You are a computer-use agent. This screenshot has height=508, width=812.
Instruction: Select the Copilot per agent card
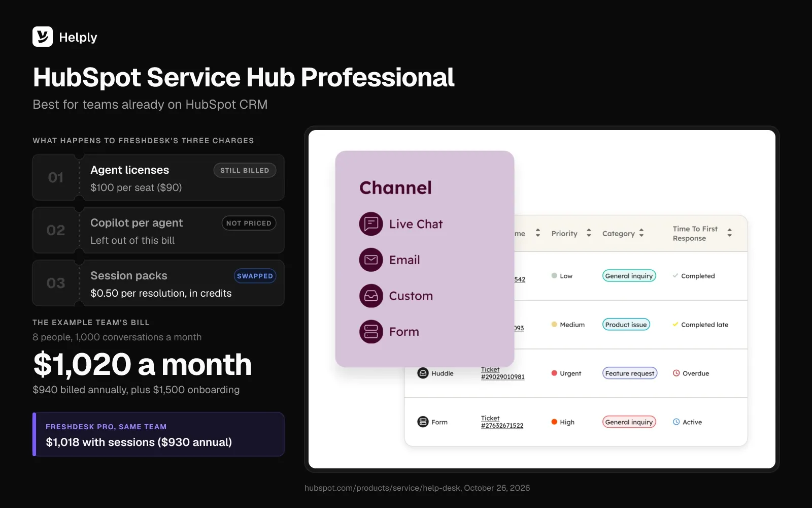coord(158,230)
